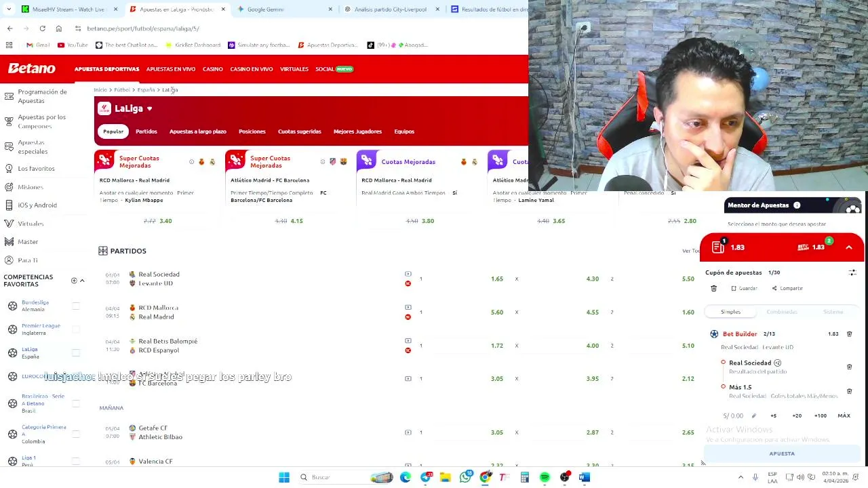
Task: Add favorite competition plus icon
Action: [x=74, y=281]
